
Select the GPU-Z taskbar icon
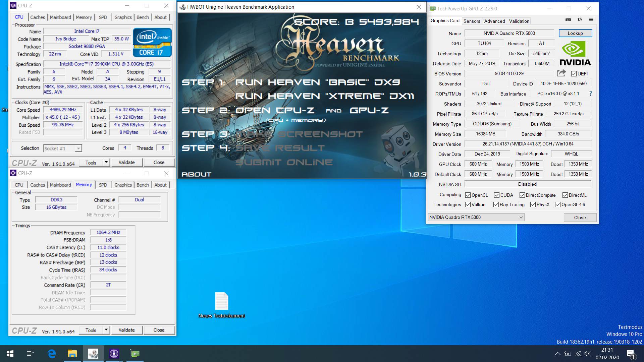[x=135, y=354]
